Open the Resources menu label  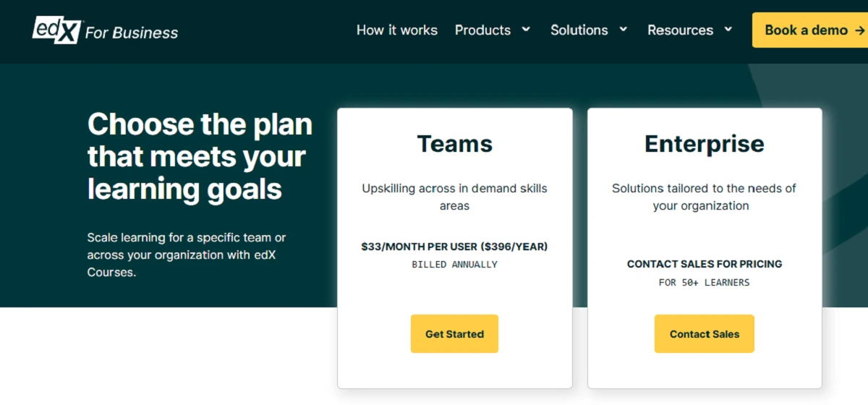click(680, 30)
